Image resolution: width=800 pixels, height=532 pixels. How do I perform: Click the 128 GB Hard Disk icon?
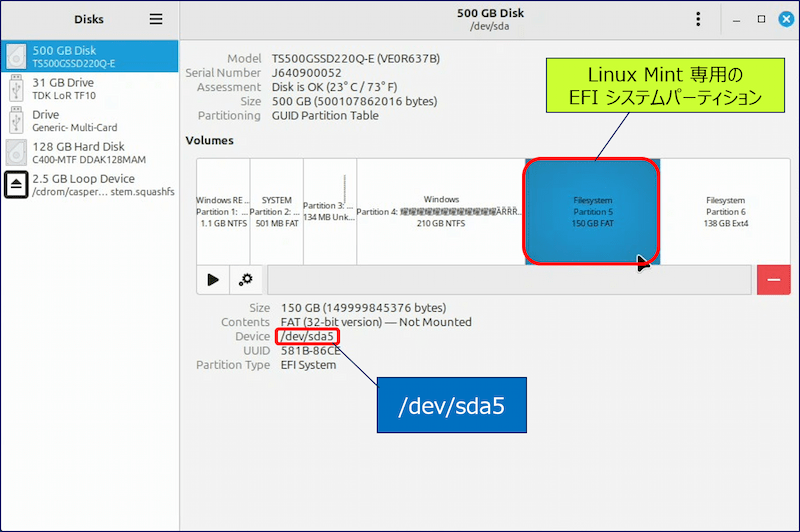(16, 153)
